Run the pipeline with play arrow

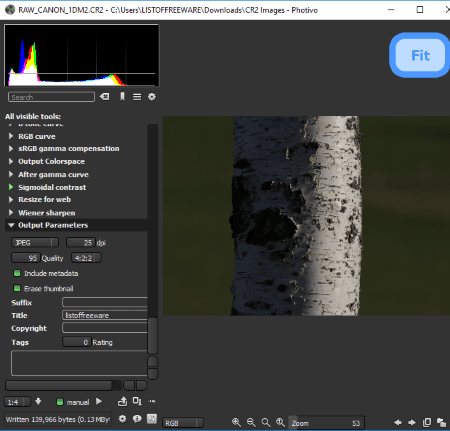99,401
